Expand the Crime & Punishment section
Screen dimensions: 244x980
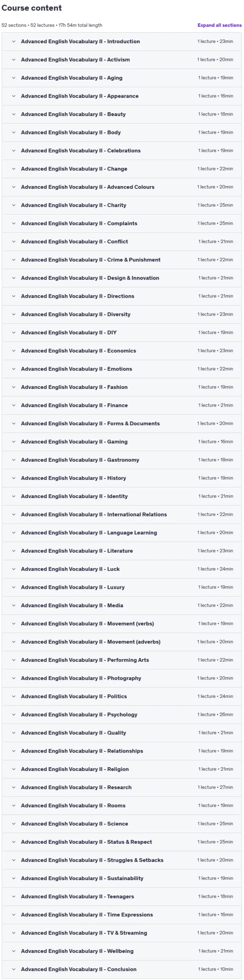tap(122, 260)
